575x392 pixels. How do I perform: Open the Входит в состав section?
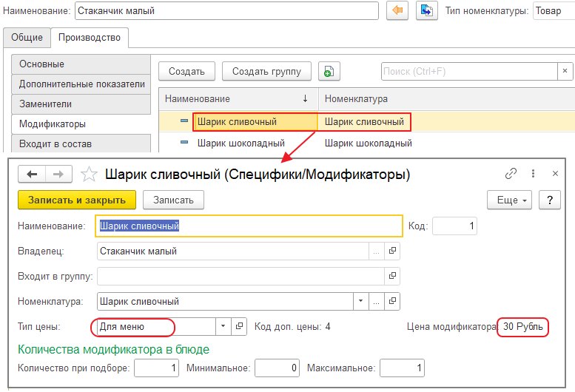[x=81, y=143]
